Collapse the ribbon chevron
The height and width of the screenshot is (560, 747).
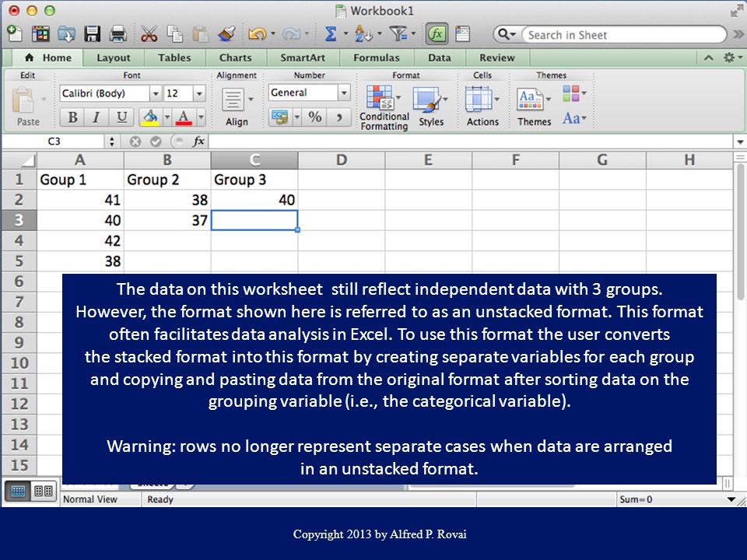[709, 58]
